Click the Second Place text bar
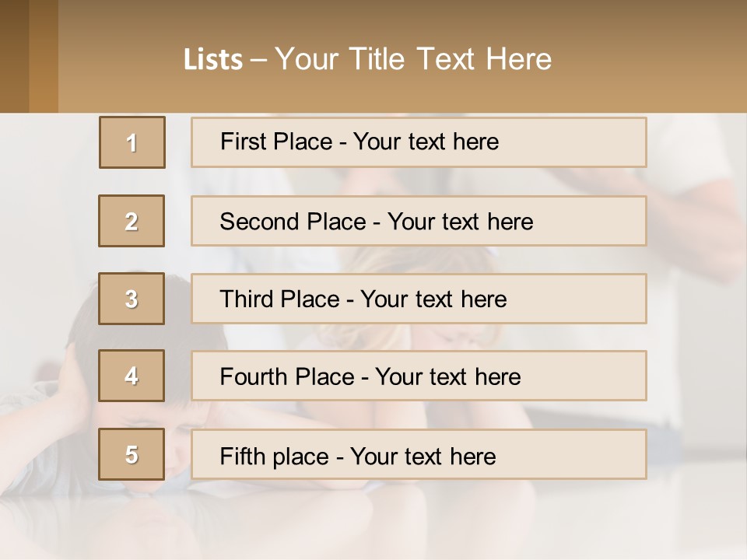 (419, 221)
